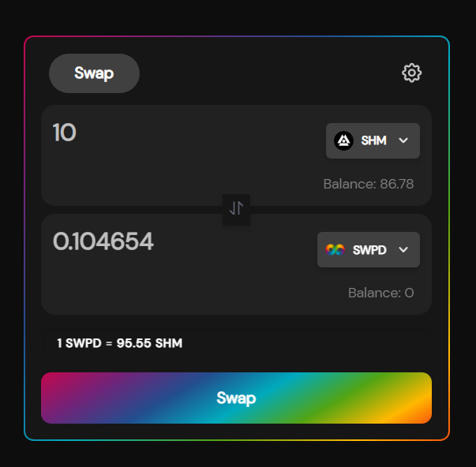Click the rainbow Swap button

236,398
